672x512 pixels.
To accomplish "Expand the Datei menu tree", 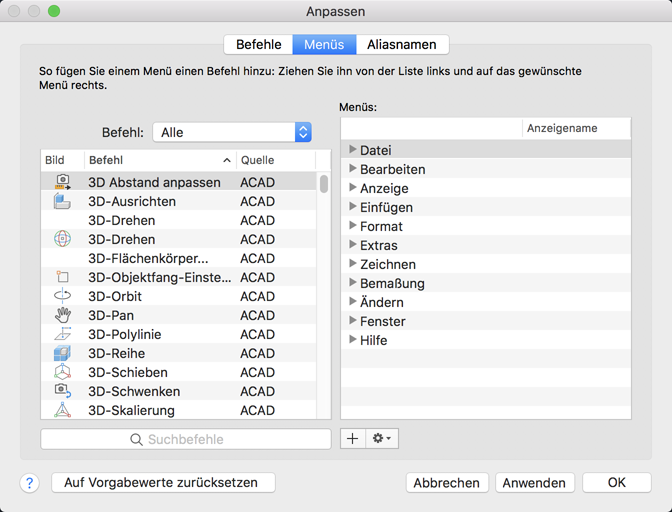I will pyautogui.click(x=353, y=150).
